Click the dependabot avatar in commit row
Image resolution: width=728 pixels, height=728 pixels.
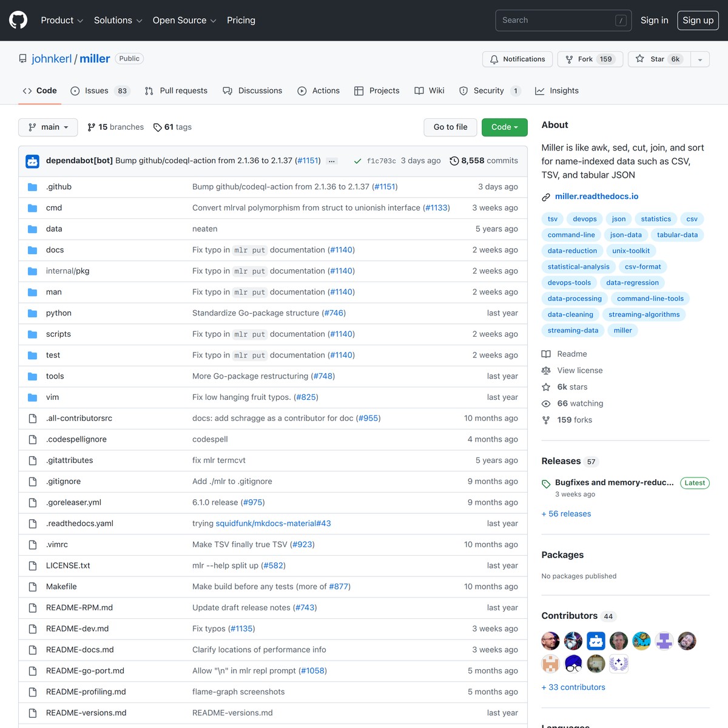tap(33, 161)
